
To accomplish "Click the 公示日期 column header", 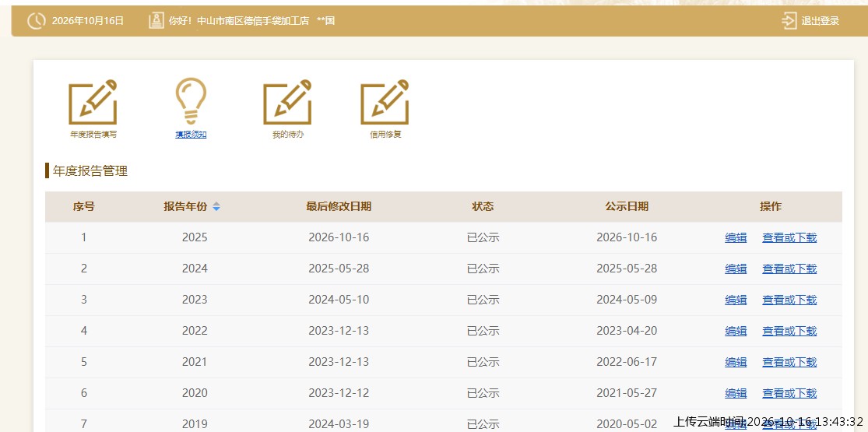I will [x=627, y=206].
